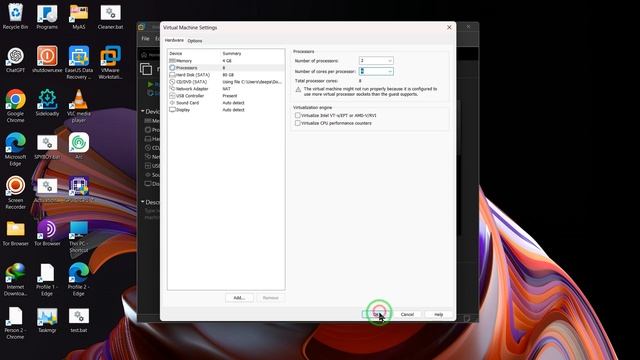The height and width of the screenshot is (360, 640).
Task: Click the 'Total processor cores' label
Action: (316, 81)
